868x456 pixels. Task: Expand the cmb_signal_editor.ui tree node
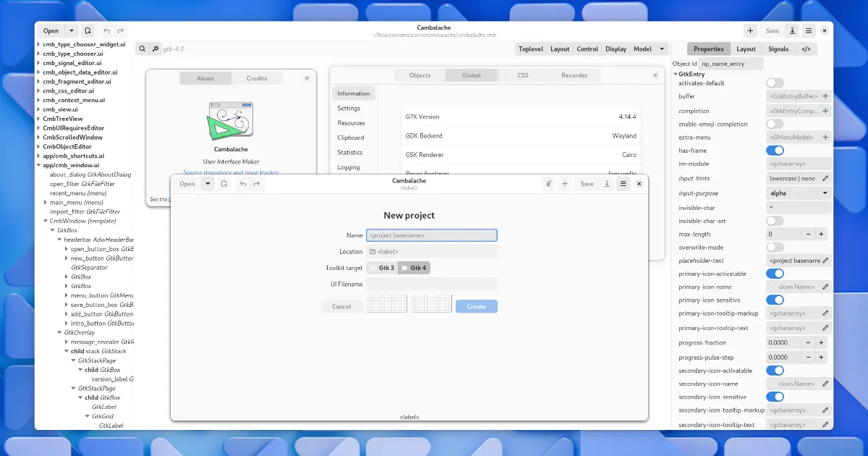point(39,63)
